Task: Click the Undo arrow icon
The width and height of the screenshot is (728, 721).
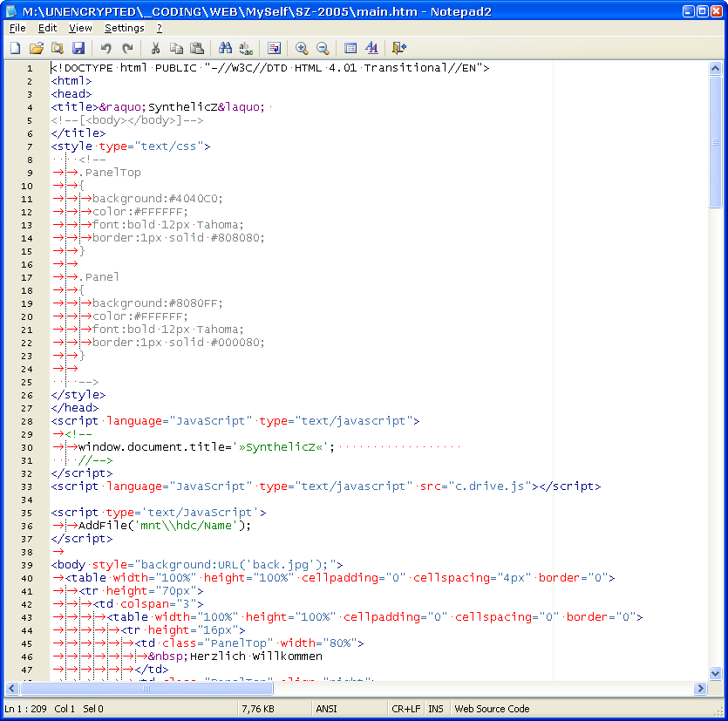Action: point(105,48)
